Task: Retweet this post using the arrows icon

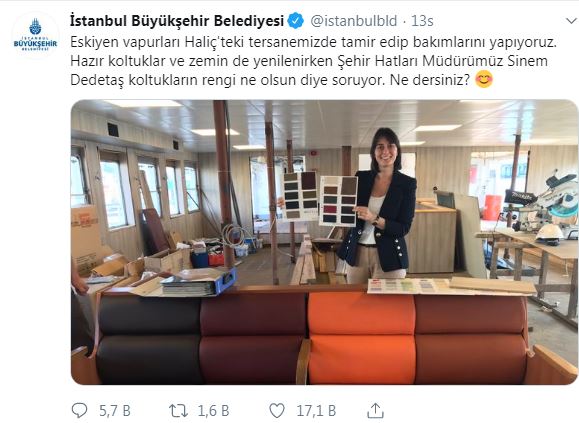Action: click(x=178, y=410)
